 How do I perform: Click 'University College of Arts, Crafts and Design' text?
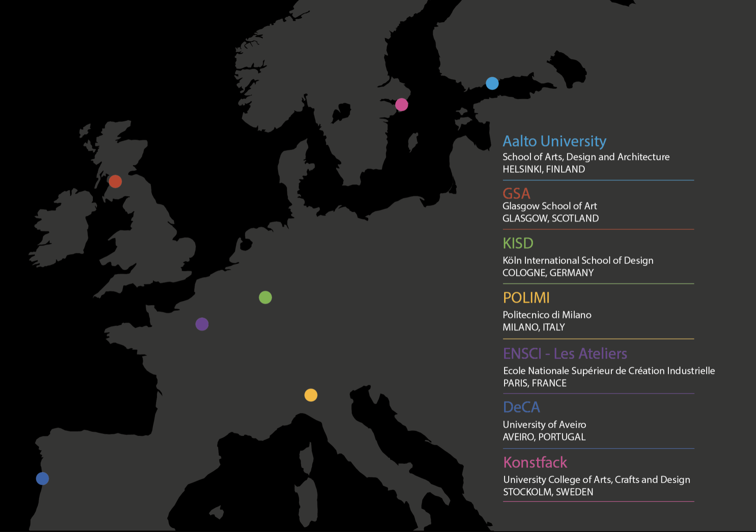click(x=597, y=480)
